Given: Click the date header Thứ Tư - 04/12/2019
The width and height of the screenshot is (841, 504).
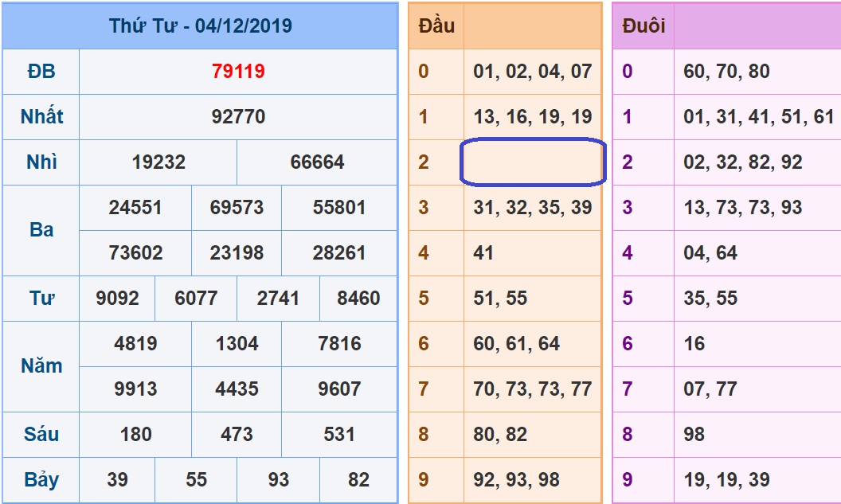Looking at the screenshot, I should coord(200,26).
